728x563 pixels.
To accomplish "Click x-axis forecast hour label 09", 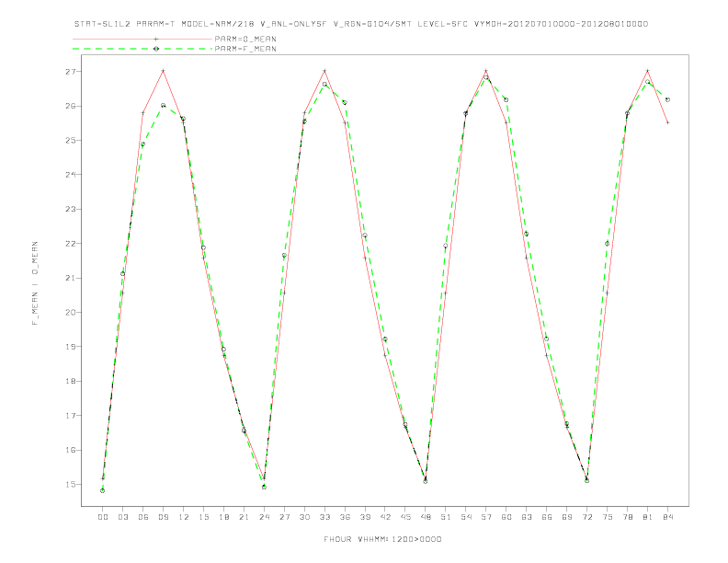I will [163, 517].
